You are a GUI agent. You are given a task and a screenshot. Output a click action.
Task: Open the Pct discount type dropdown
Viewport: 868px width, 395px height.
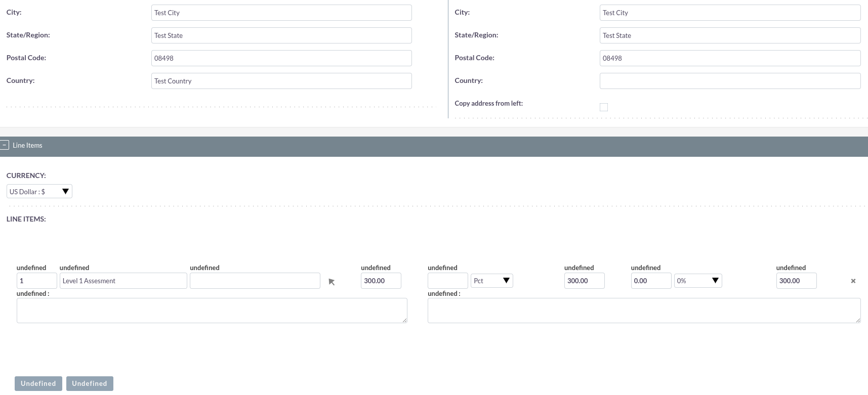(x=491, y=281)
